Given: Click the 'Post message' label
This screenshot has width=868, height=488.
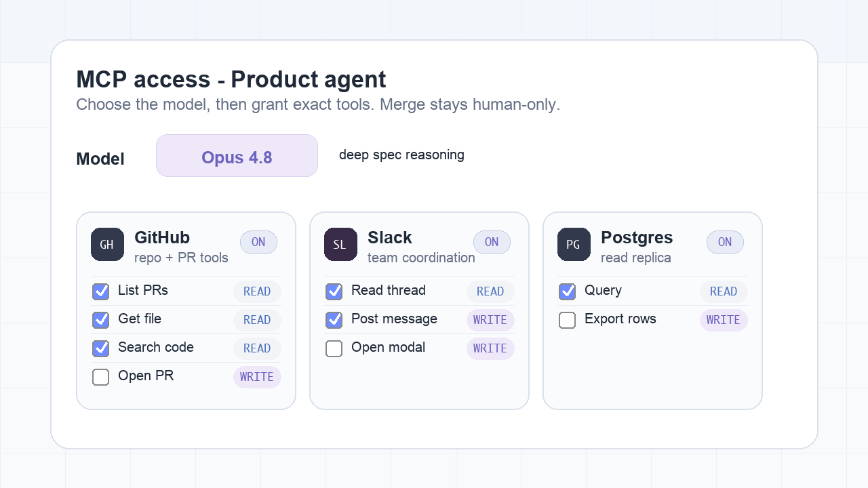Looking at the screenshot, I should pyautogui.click(x=394, y=319).
